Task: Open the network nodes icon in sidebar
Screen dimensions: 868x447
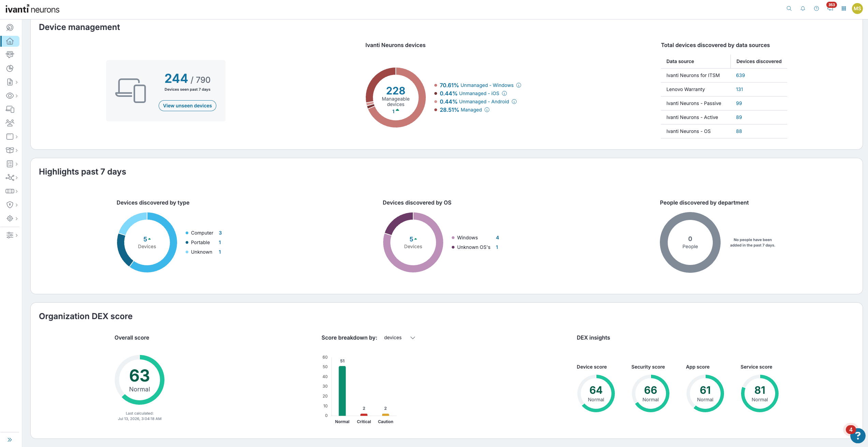Action: (x=10, y=178)
